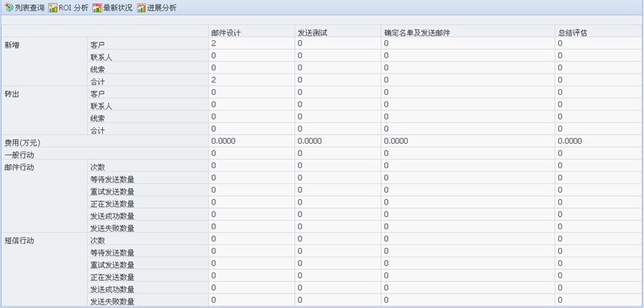This screenshot has width=644, height=308.
Task: Click the 转出 row group label
Action: point(12,94)
